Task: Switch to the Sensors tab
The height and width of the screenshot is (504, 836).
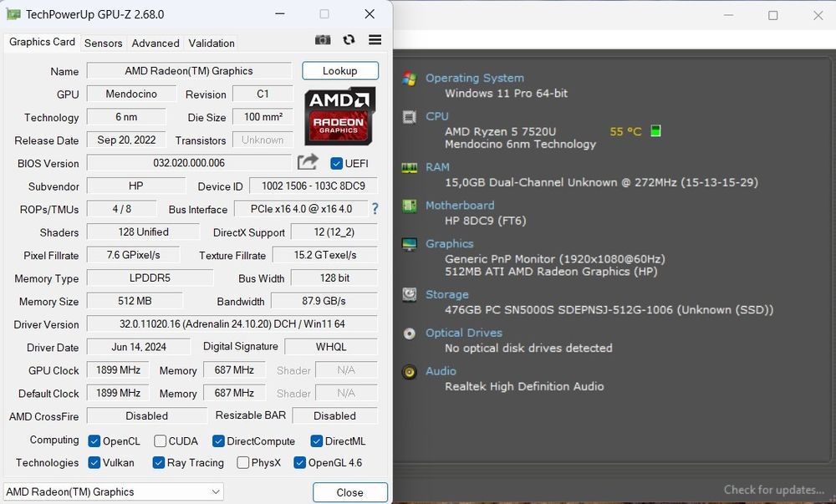Action: point(104,43)
